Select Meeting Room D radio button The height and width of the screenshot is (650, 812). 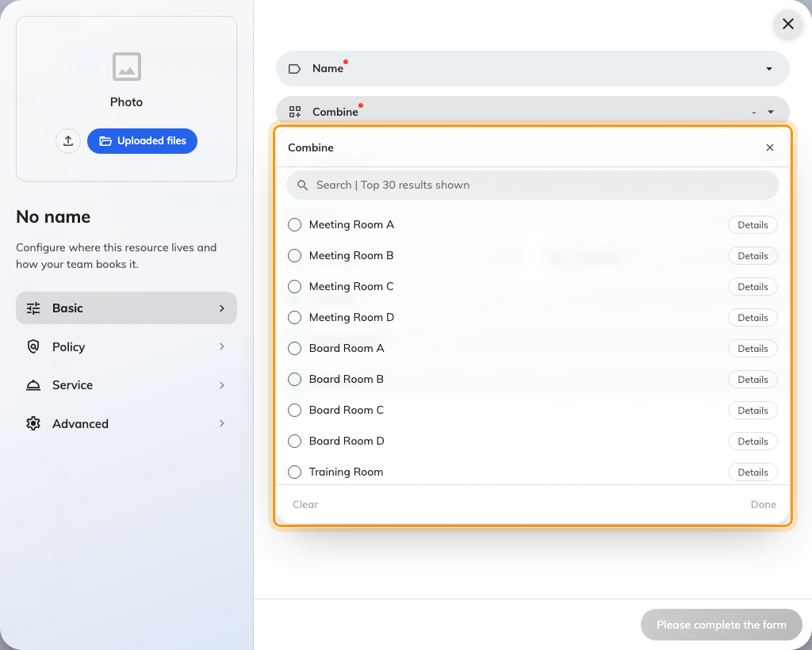(295, 317)
